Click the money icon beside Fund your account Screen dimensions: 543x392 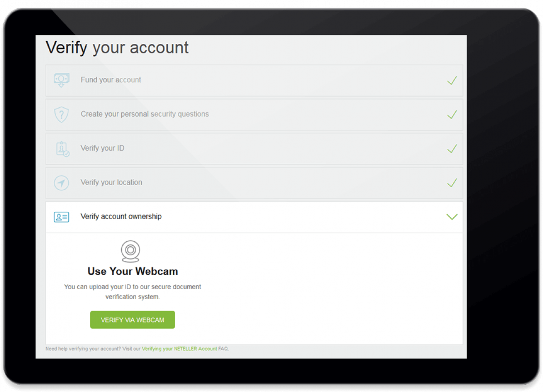point(61,80)
